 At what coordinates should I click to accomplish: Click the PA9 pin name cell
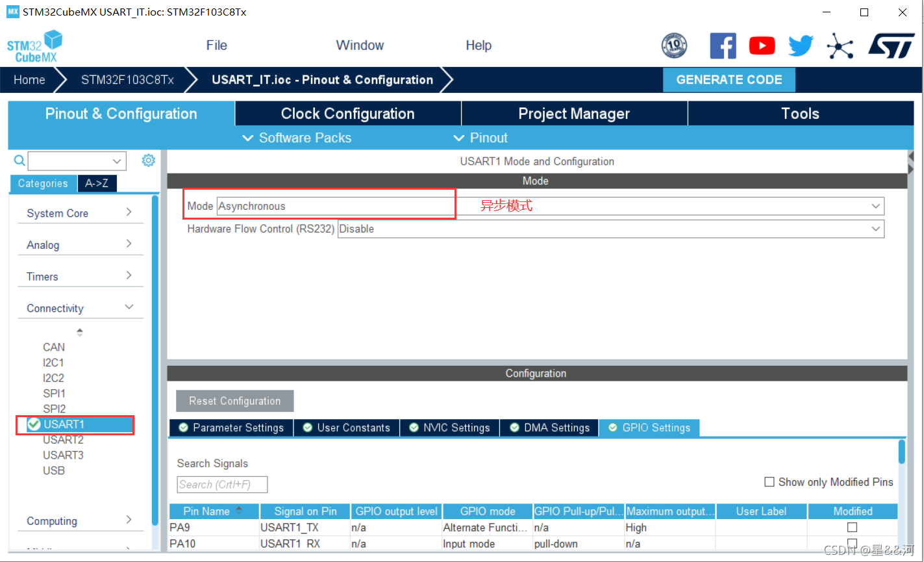coord(214,528)
